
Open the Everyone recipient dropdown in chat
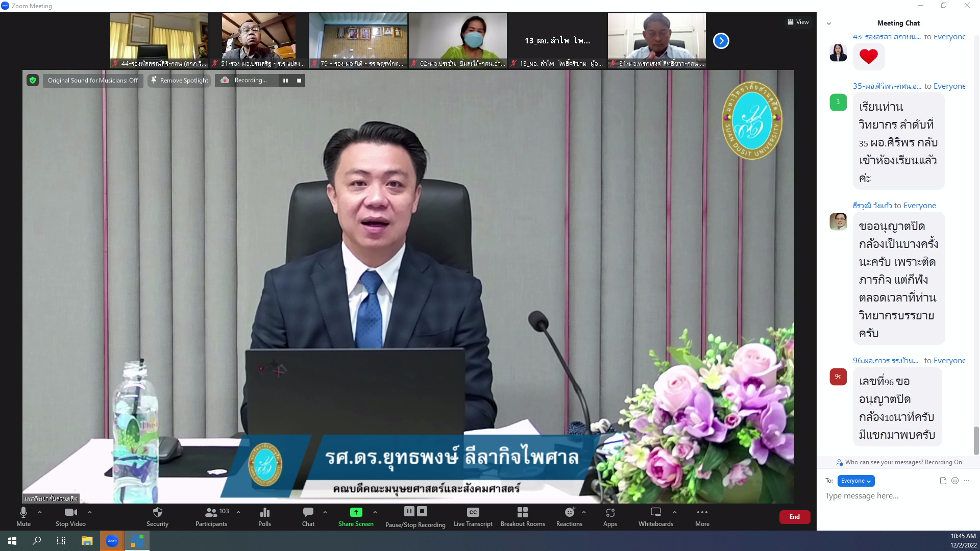[x=856, y=481]
